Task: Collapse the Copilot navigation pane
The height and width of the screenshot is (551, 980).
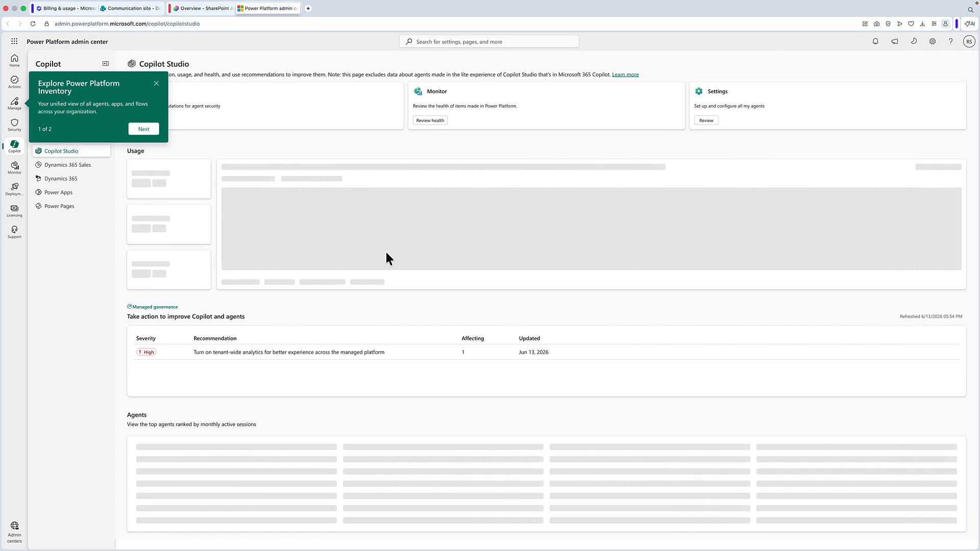Action: tap(106, 64)
